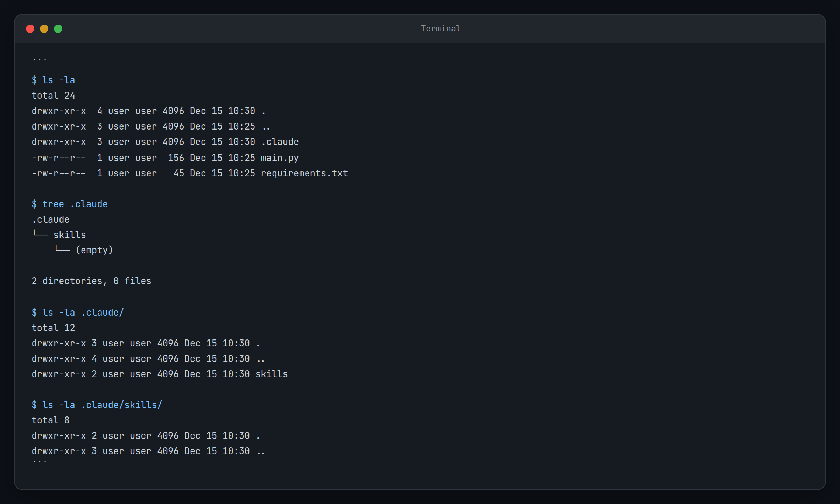Select the 'total 12' output line

(x=53, y=328)
